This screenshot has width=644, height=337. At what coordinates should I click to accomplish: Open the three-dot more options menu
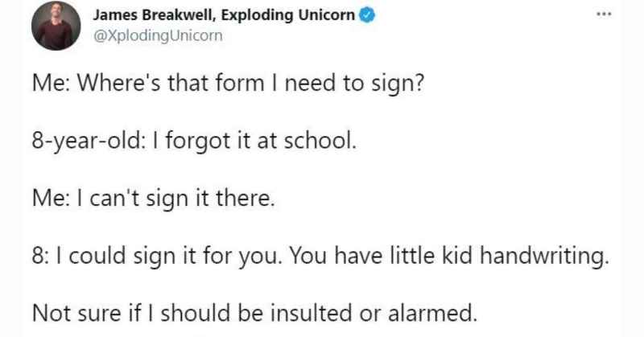[604, 14]
